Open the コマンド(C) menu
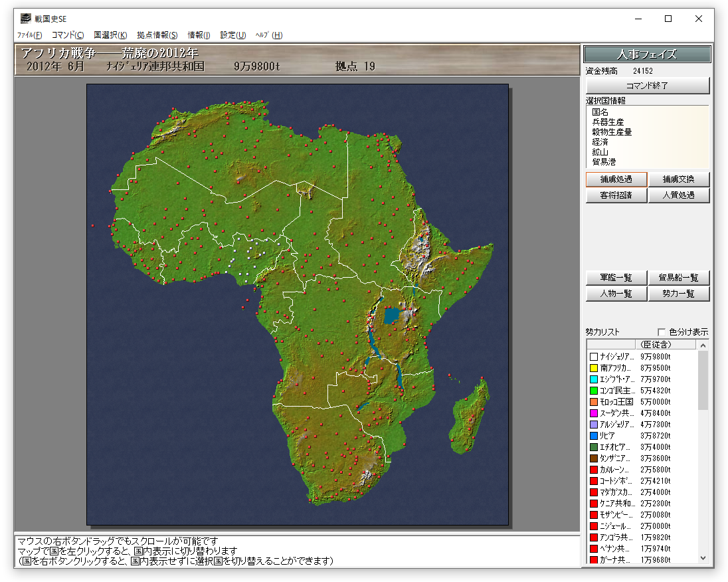728x582 pixels. pyautogui.click(x=68, y=35)
